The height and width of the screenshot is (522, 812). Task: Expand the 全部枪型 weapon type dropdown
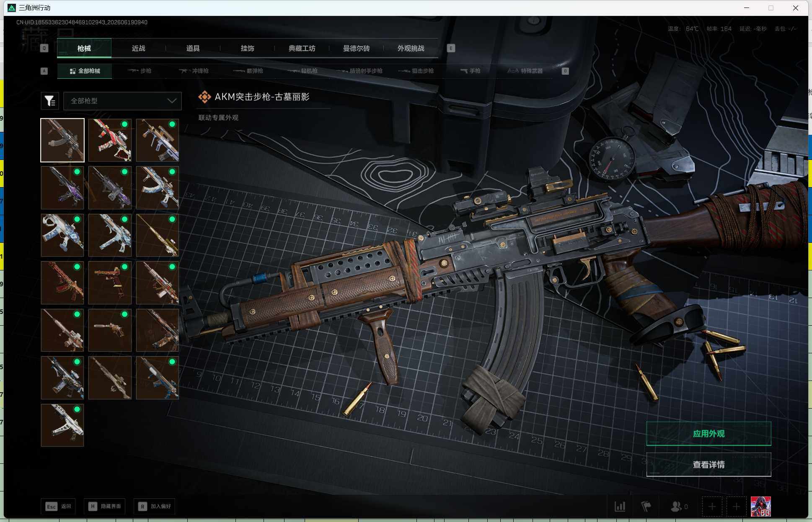pos(122,101)
